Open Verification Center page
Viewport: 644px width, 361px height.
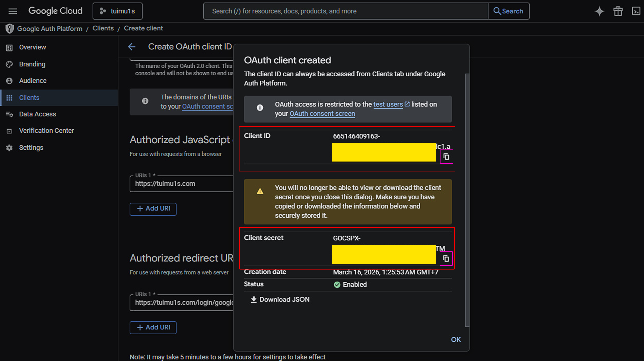(x=46, y=131)
